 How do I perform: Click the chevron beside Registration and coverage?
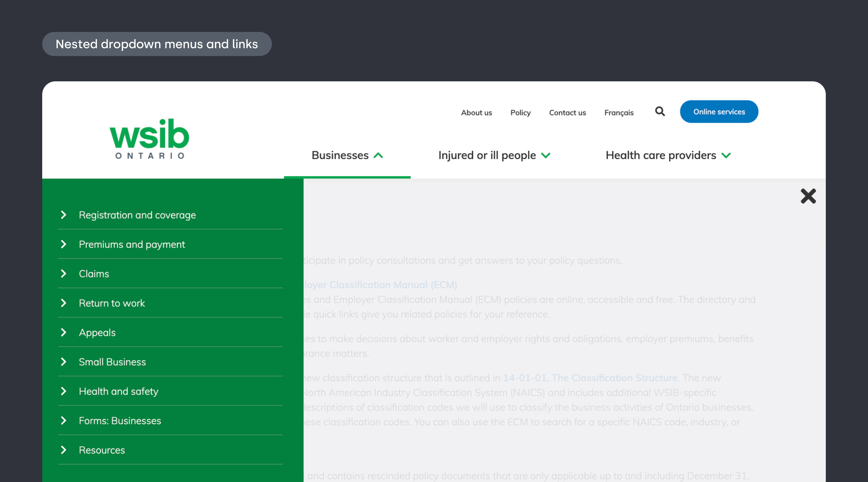point(64,214)
